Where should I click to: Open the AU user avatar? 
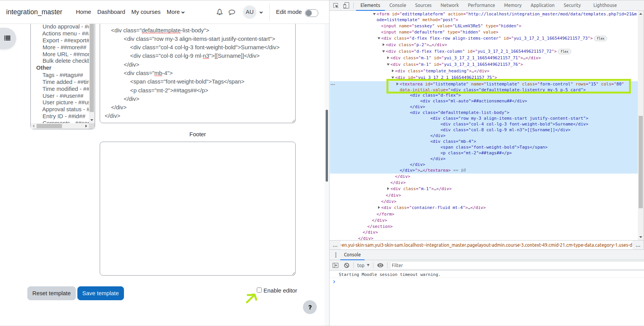[x=250, y=12]
